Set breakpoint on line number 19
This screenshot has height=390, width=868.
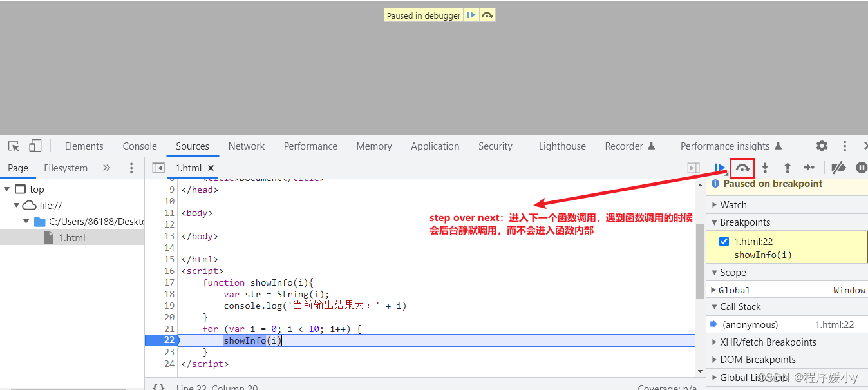click(x=169, y=306)
